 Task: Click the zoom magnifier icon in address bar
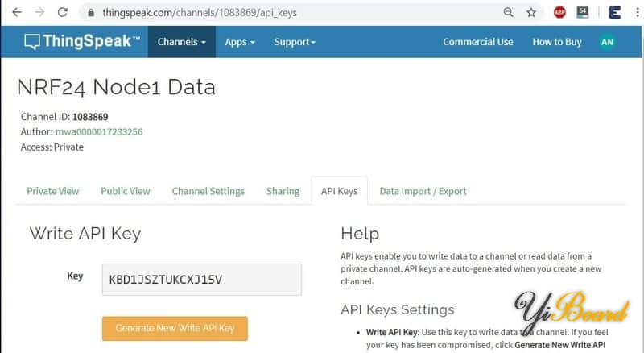[508, 12]
